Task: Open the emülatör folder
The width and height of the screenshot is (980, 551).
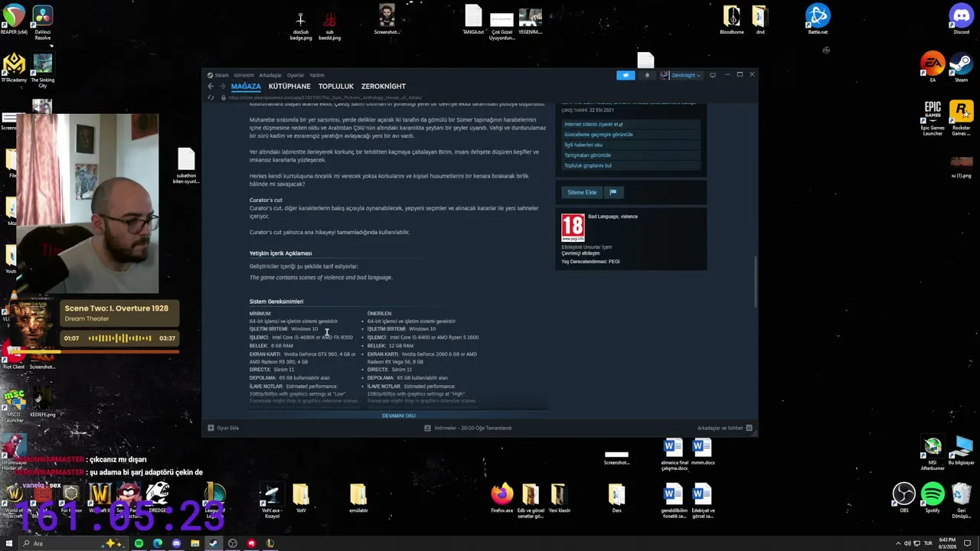Action: [358, 497]
